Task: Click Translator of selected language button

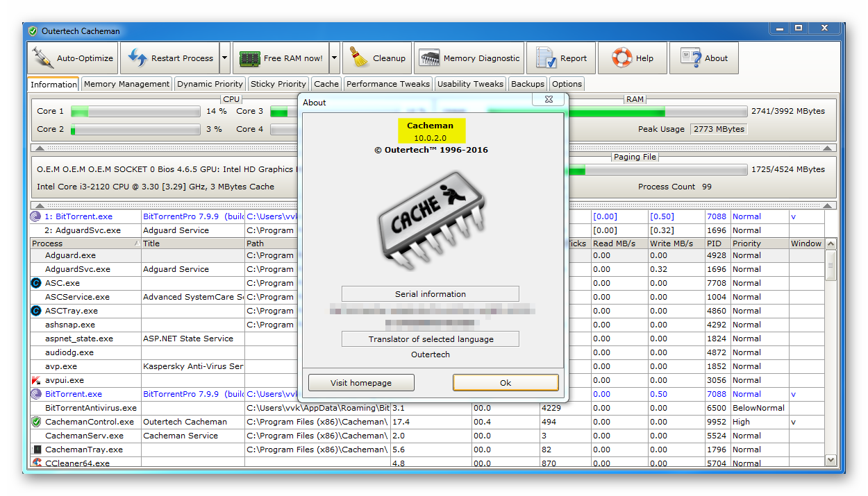Action: click(x=431, y=339)
